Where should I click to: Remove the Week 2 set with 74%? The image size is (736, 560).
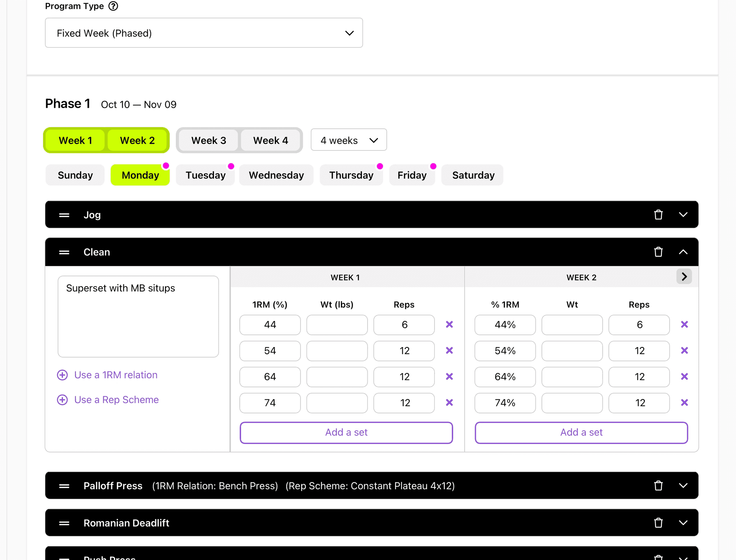tap(684, 403)
